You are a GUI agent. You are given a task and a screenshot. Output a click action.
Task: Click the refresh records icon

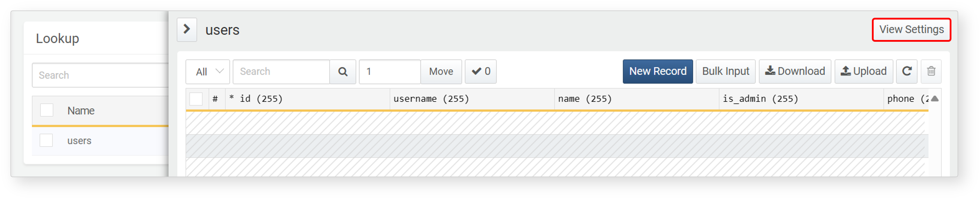(x=906, y=71)
